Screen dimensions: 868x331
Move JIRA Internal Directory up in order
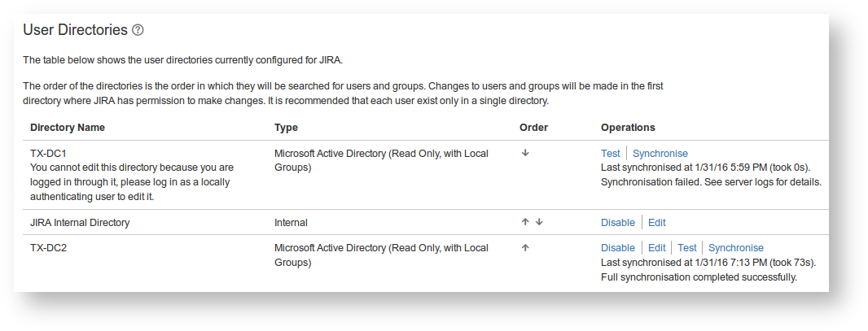tap(525, 222)
